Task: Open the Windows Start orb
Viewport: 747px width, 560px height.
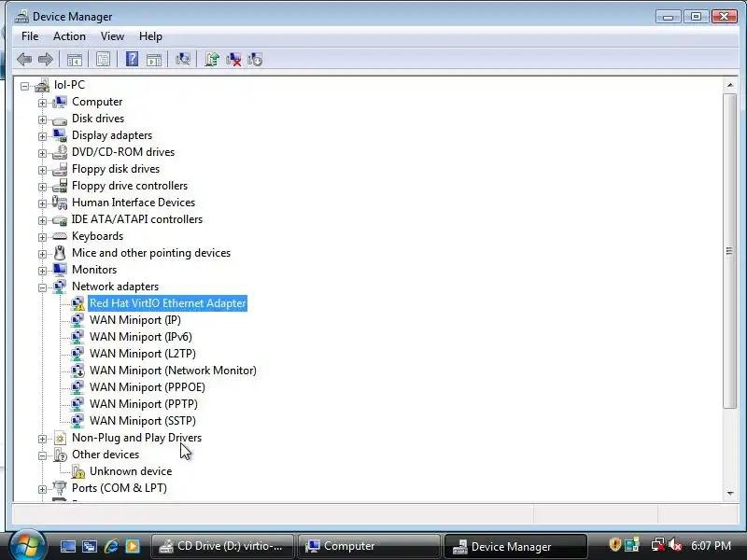Action: tap(28, 546)
